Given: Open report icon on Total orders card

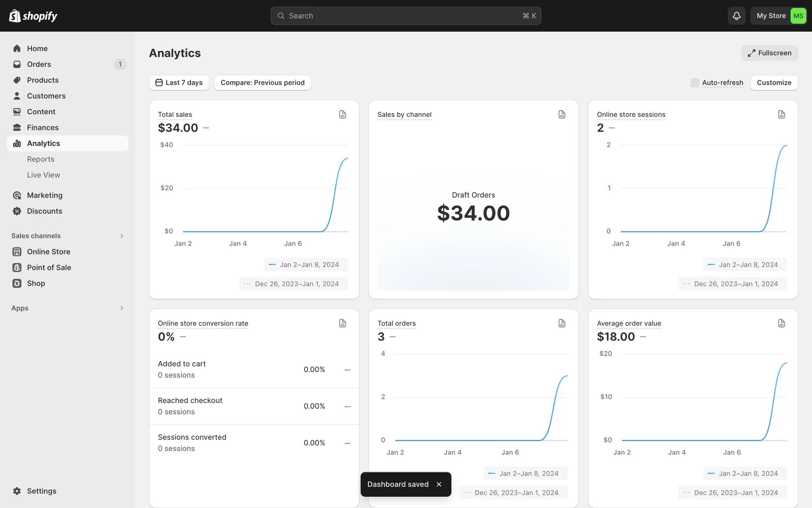Looking at the screenshot, I should coord(562,323).
